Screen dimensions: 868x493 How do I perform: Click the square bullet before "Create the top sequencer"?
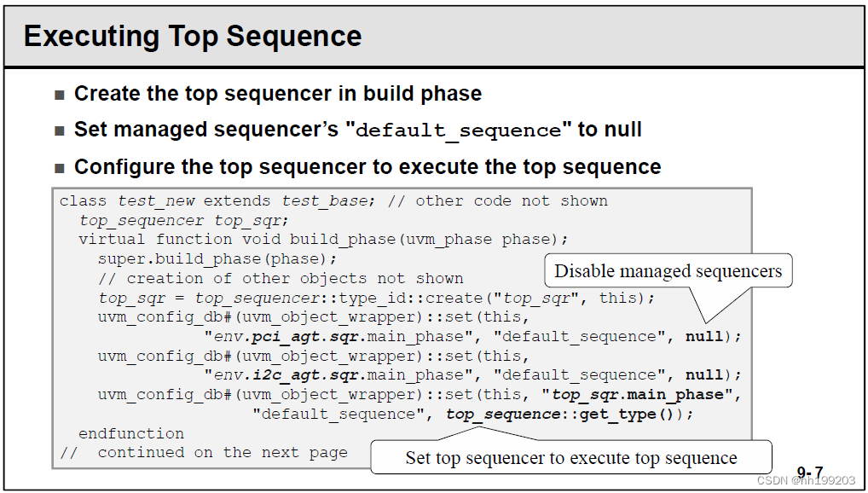pyautogui.click(x=60, y=95)
